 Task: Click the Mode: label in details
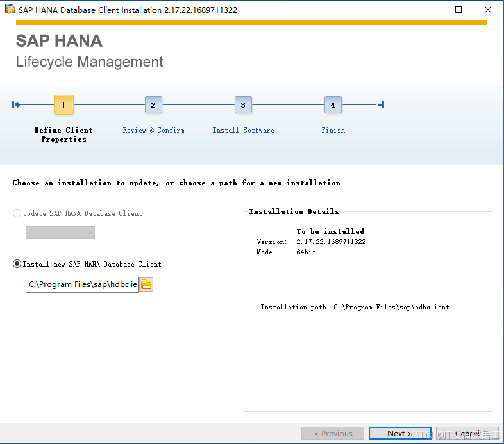click(x=266, y=252)
